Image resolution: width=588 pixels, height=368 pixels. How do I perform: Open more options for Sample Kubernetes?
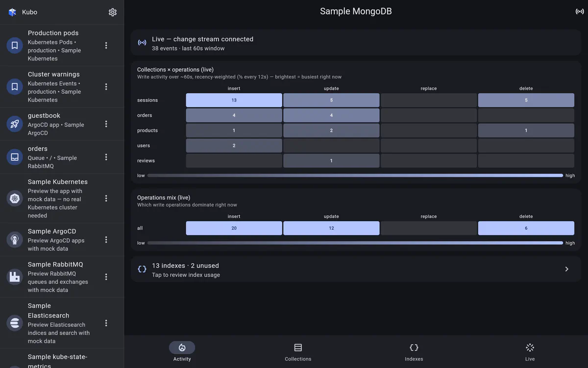(x=106, y=198)
